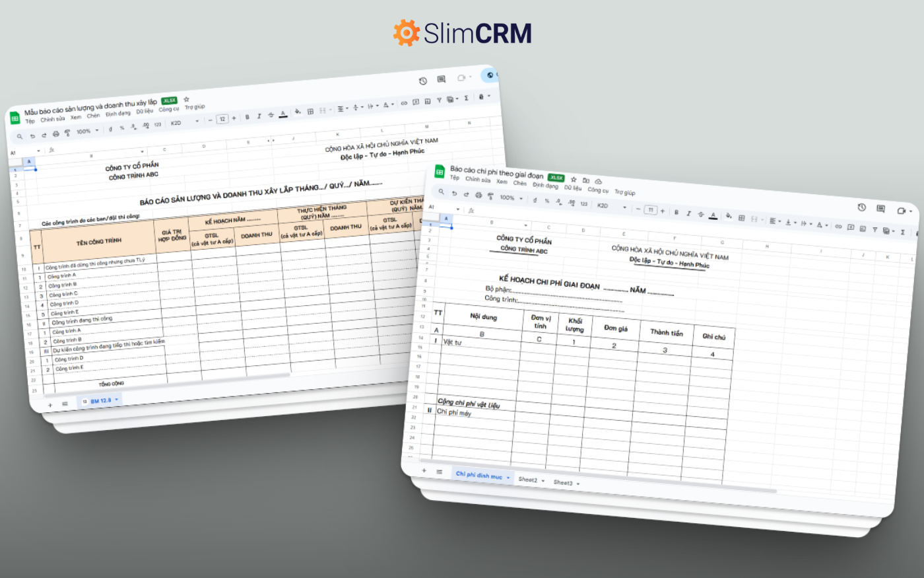The width and height of the screenshot is (924, 578).
Task: Open the Định dạng menu in the left spreadsheet
Action: tap(118, 114)
